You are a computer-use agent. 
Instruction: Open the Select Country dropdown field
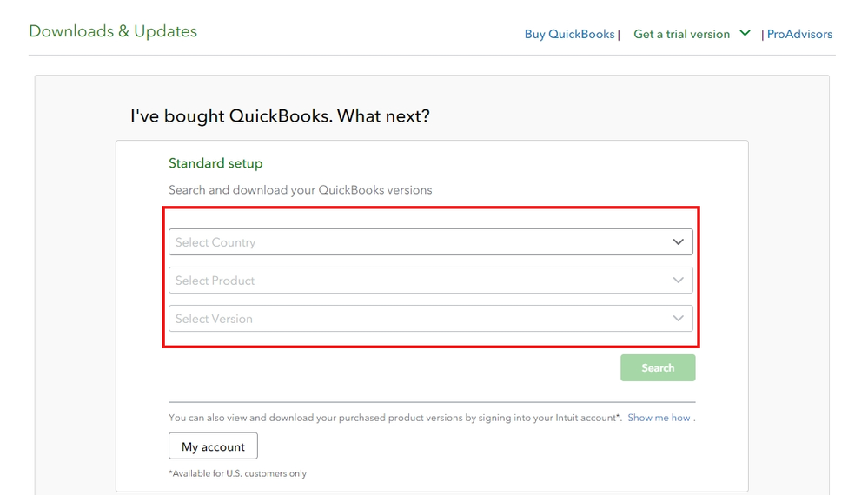[430, 242]
